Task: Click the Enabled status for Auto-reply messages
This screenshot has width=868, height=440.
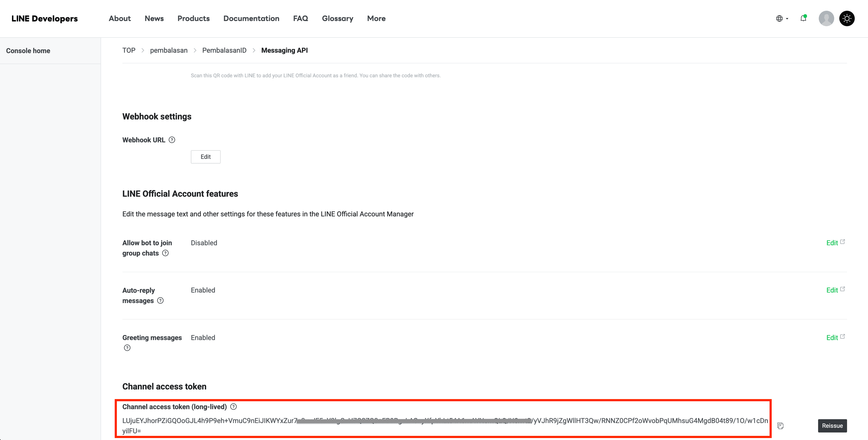Action: (x=203, y=290)
